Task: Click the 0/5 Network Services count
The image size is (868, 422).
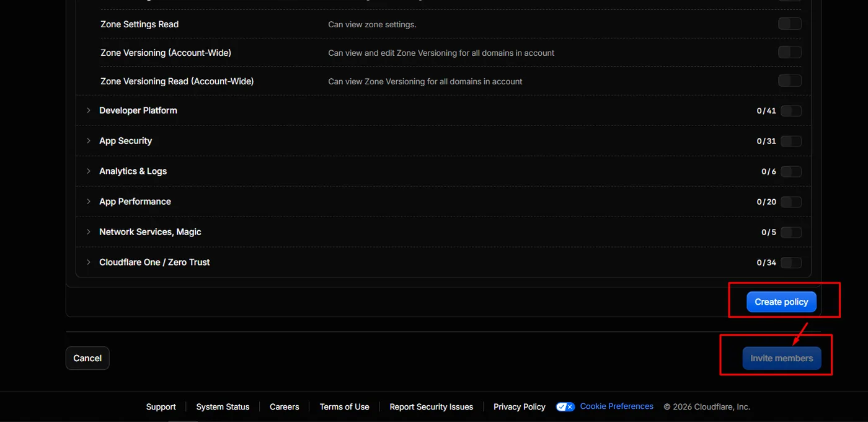Action: coord(769,233)
